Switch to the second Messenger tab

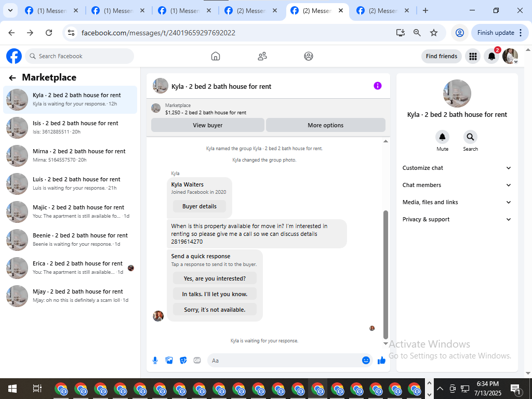(x=118, y=11)
